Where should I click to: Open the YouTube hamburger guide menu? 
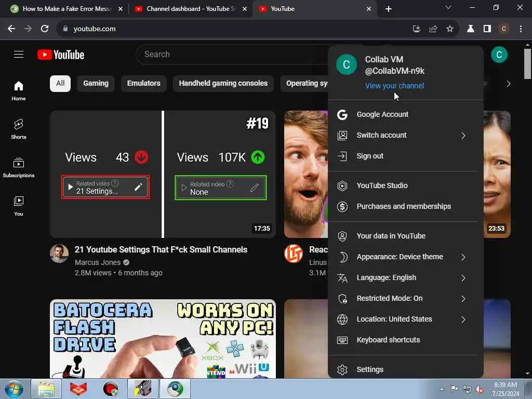[x=19, y=54]
